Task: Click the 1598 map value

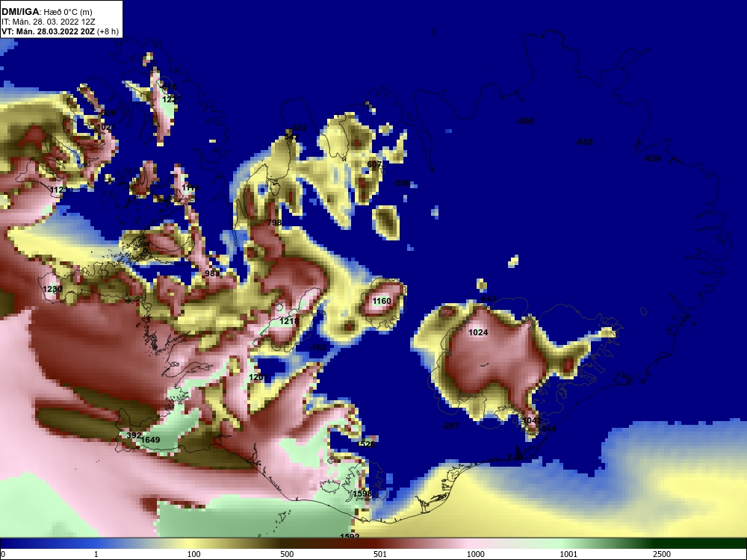Action: pyautogui.click(x=362, y=494)
